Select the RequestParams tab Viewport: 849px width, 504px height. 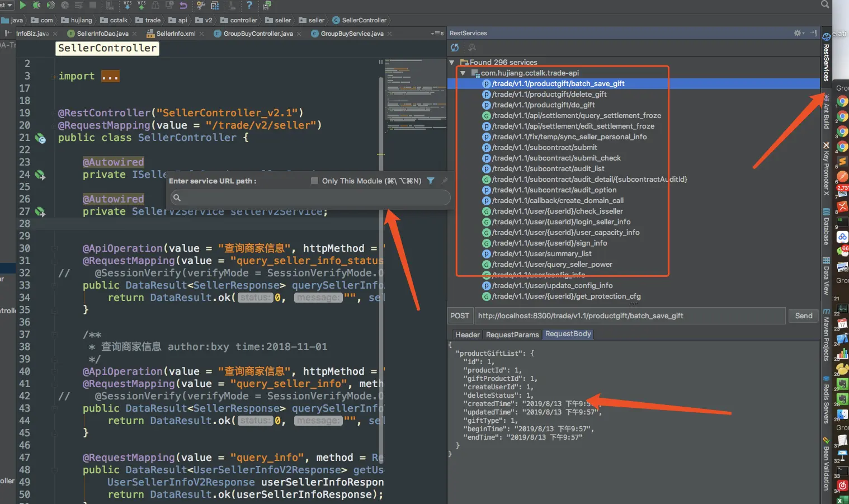[x=512, y=335]
